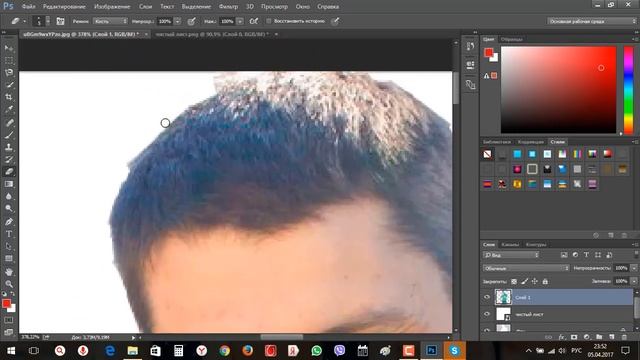Create a new layer group folder
The image size is (640, 360).
[x=599, y=337]
